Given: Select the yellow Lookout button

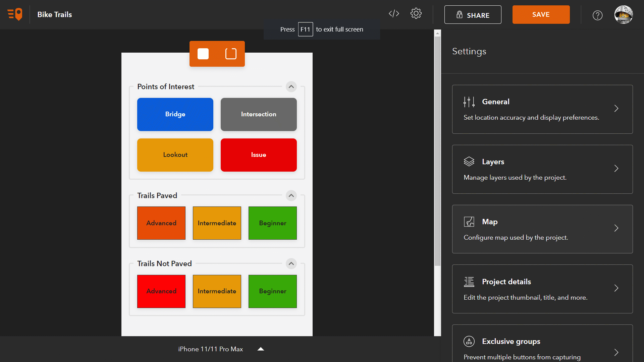Looking at the screenshot, I should pyautogui.click(x=175, y=155).
